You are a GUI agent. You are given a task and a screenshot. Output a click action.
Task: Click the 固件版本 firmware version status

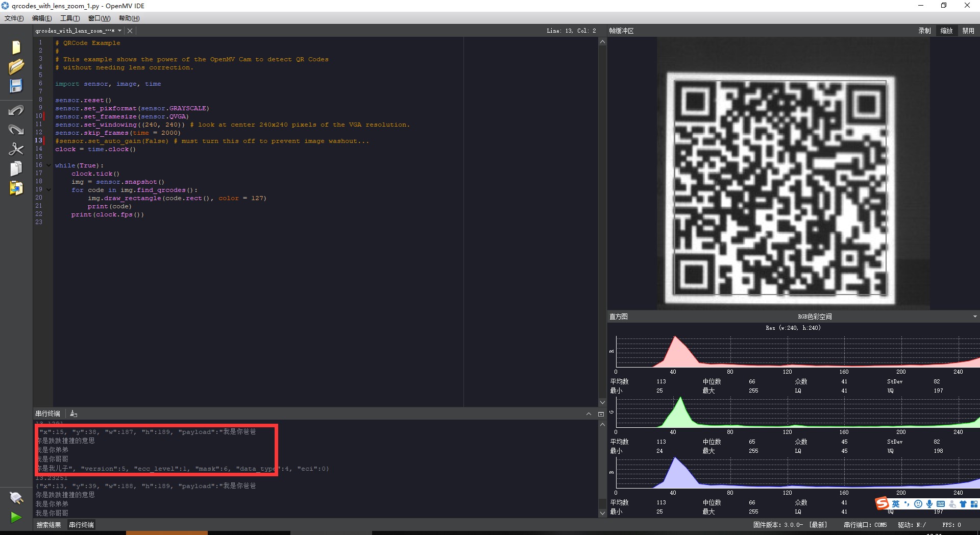click(x=790, y=525)
